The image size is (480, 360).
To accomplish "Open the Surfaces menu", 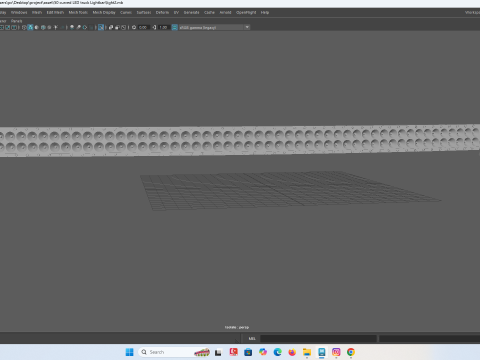I will pyautogui.click(x=144, y=12).
